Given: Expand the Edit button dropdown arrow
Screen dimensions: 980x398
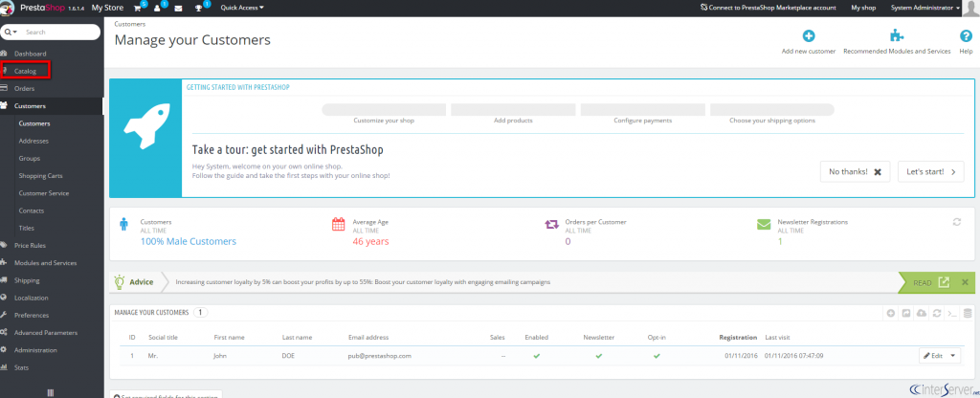Looking at the screenshot, I should (x=953, y=356).
